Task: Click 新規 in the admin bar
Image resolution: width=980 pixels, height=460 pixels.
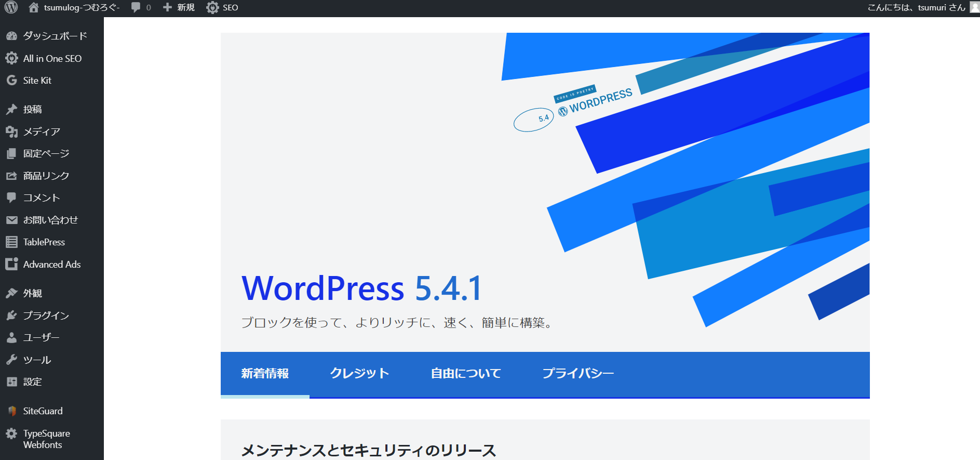Action: click(x=186, y=7)
